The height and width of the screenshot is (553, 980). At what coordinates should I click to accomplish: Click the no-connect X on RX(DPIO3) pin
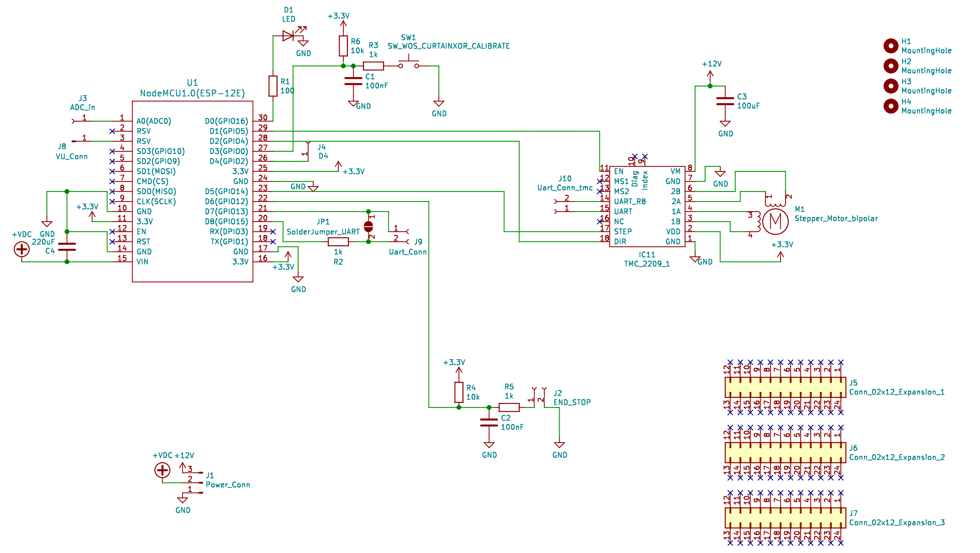273,231
